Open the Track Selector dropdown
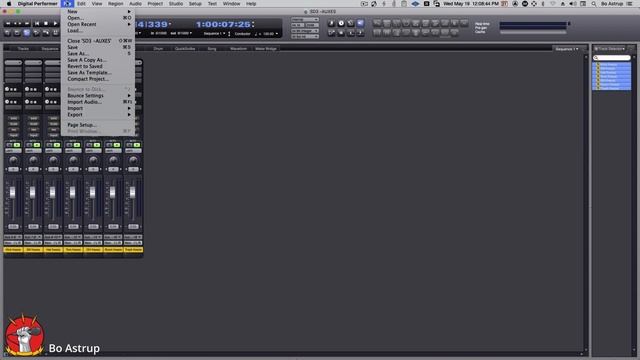 [610, 49]
